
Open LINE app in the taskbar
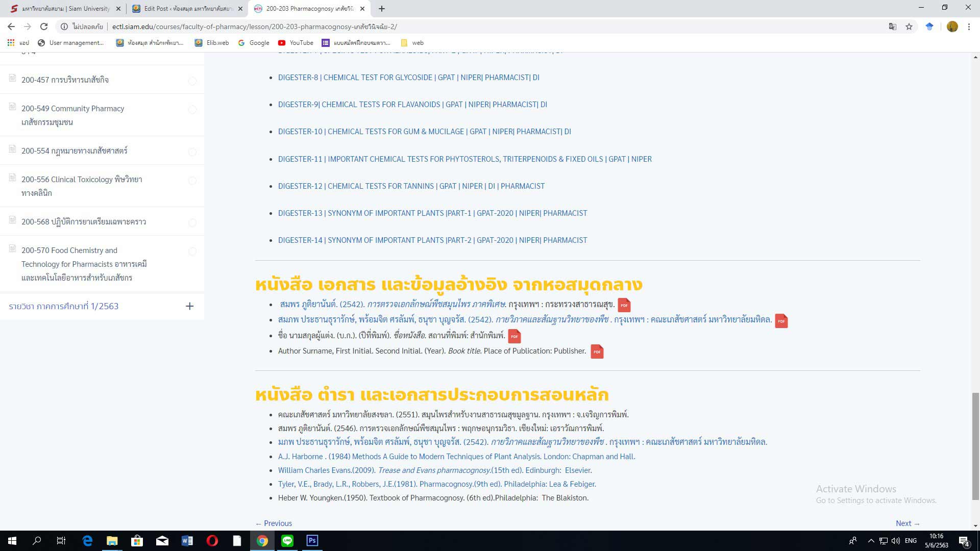pos(287,541)
